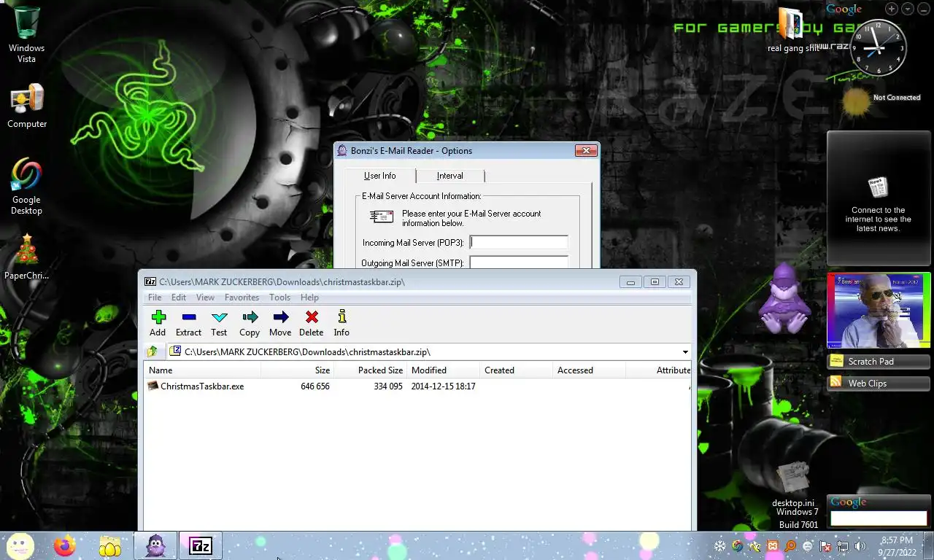Viewport: 934px width, 560px height.
Task: Open the volume speaker tray icon
Action: tap(860, 546)
